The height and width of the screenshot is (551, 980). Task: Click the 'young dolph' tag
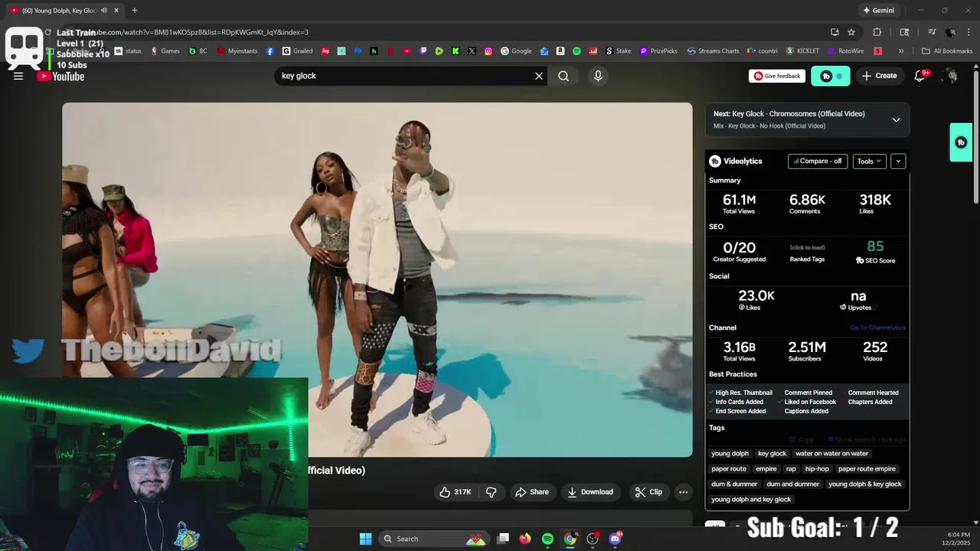pyautogui.click(x=730, y=454)
